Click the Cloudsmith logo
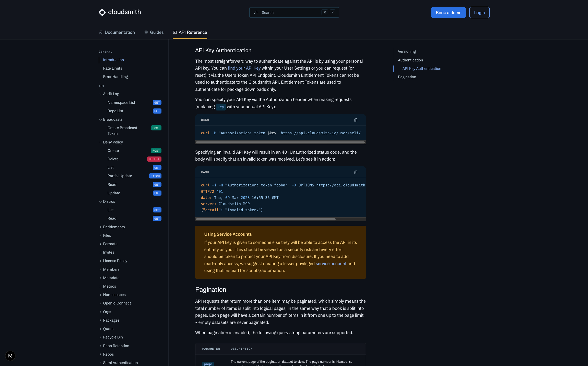 (x=120, y=12)
